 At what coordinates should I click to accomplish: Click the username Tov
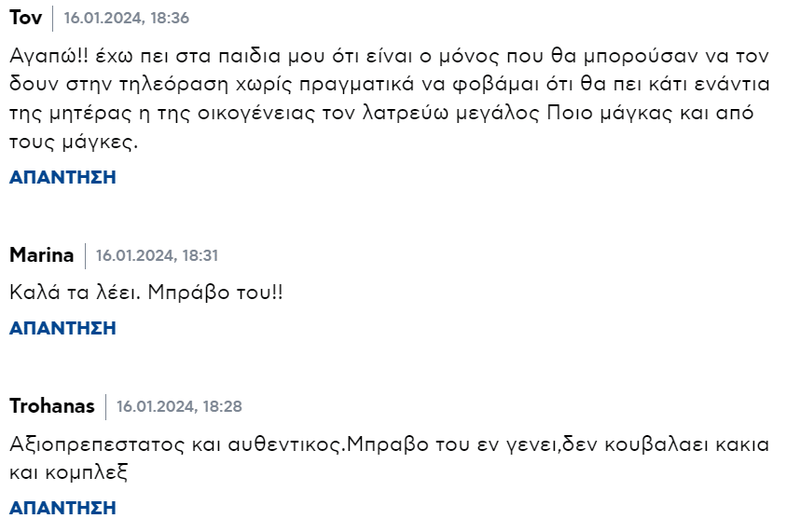[25, 18]
